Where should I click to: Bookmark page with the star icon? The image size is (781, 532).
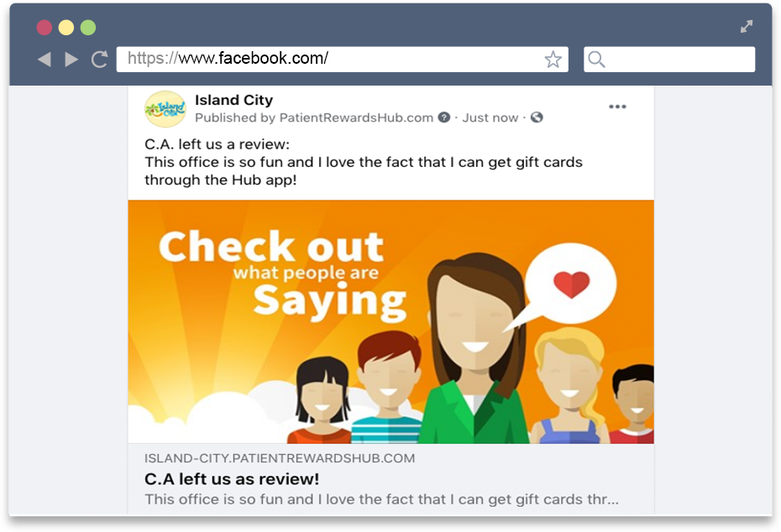553,60
